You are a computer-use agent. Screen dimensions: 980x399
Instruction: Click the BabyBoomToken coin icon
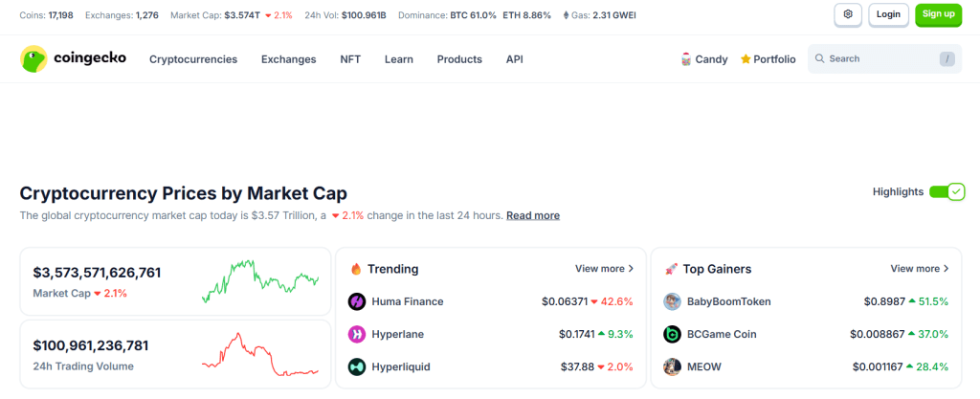[x=673, y=301]
